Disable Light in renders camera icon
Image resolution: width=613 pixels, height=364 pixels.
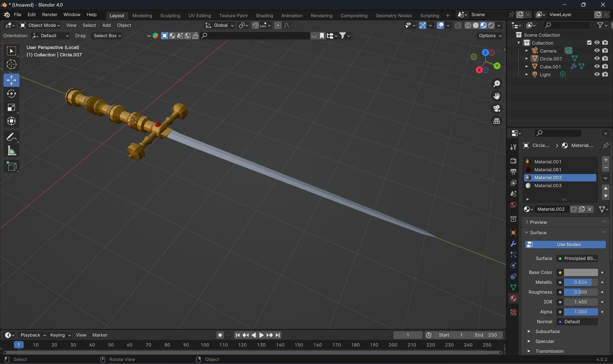tap(605, 74)
